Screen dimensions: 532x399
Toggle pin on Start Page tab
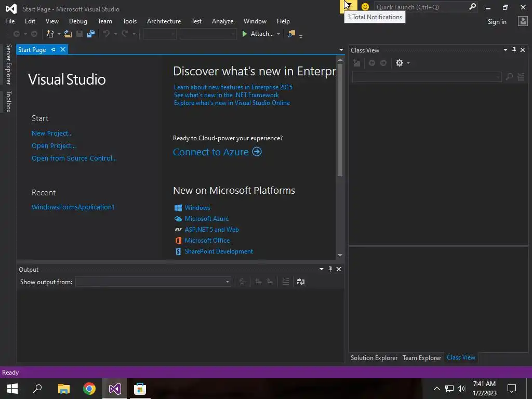coord(54,49)
